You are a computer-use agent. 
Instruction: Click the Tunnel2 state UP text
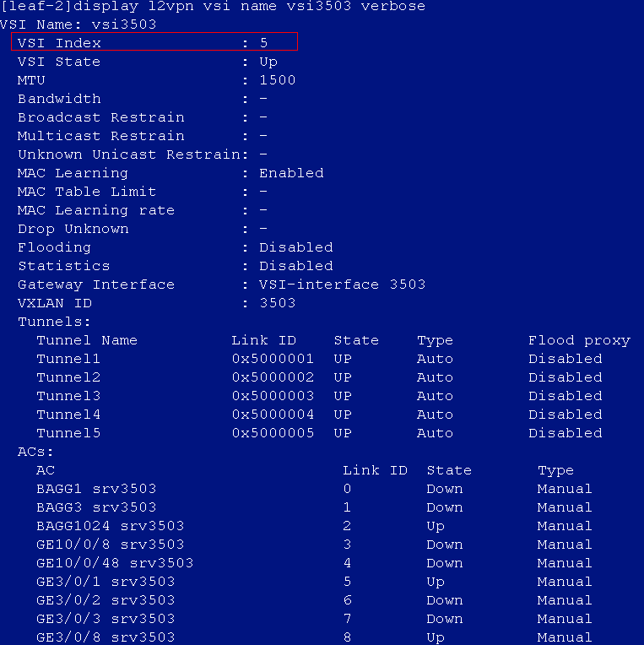coord(343,377)
